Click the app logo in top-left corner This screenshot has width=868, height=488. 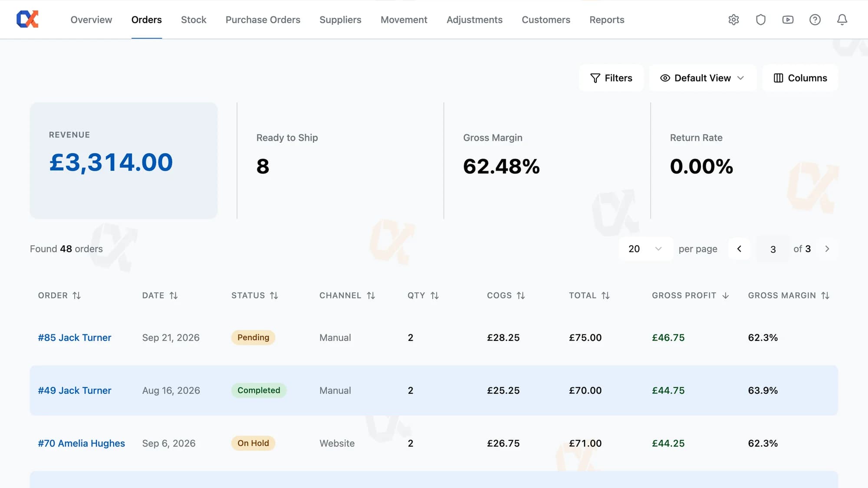click(x=27, y=20)
